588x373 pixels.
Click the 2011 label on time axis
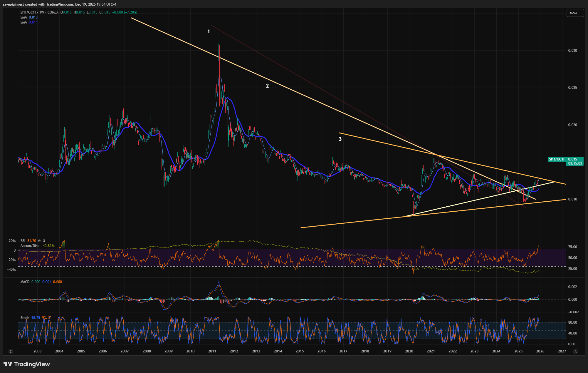point(212,351)
